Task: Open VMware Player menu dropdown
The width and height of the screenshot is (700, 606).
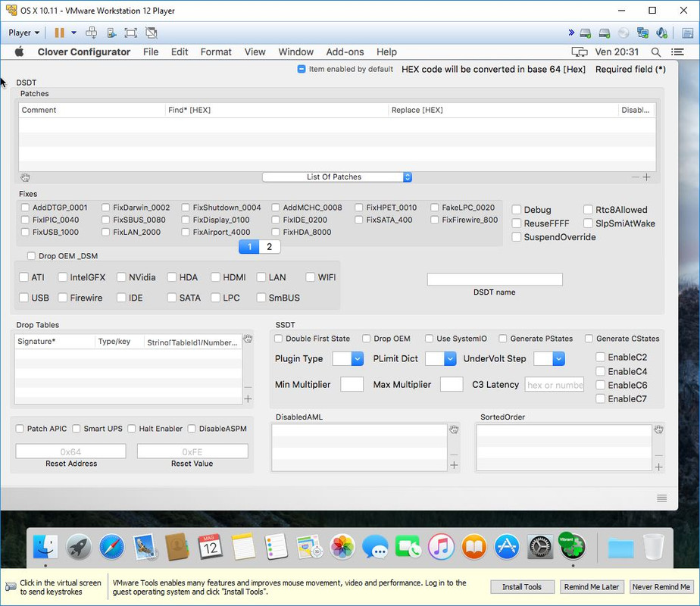Action: (24, 33)
